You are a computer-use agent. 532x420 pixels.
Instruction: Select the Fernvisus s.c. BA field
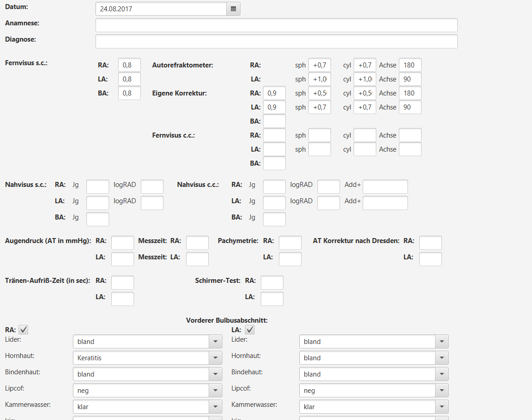click(x=129, y=93)
